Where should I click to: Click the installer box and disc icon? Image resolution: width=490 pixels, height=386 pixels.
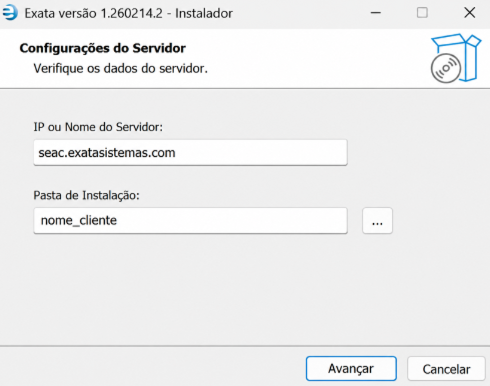pos(455,58)
